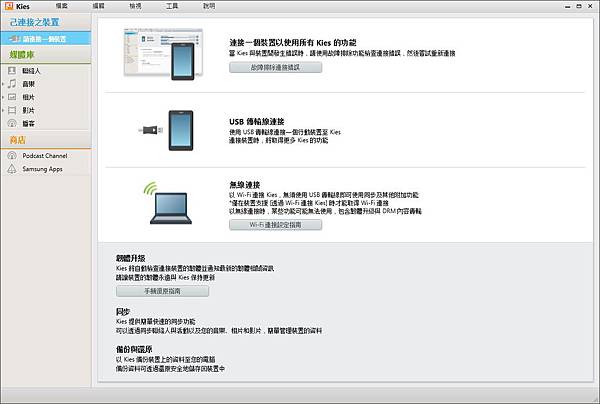
Task: Expand the 相片 (Photos) tree arrow
Action: click(3, 97)
